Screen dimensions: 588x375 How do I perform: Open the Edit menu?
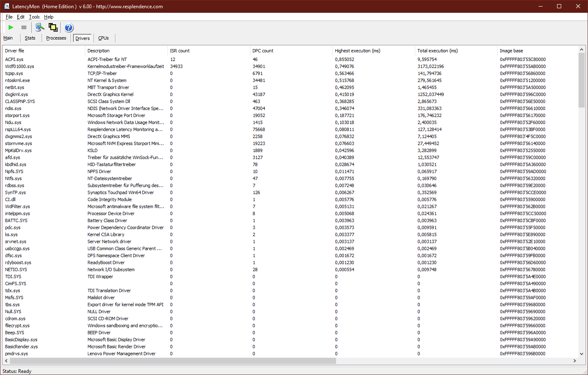21,17
